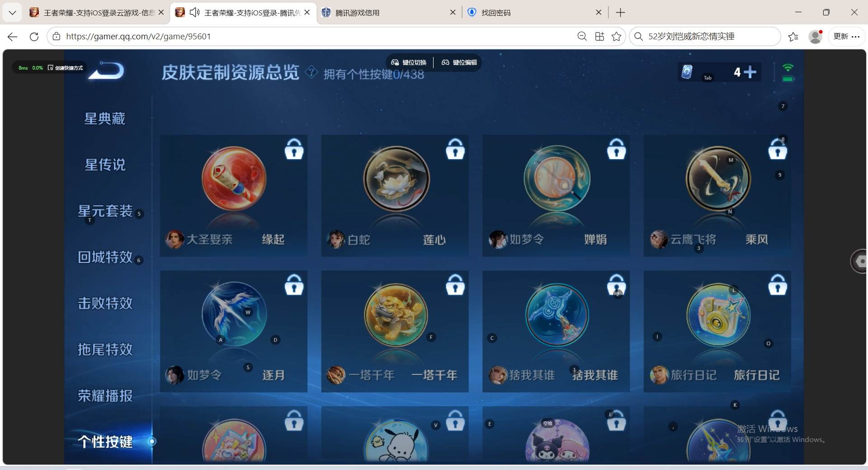Select the Kuromi and My Melody thumbnail
Screen dimensions: 868x470
pos(557,441)
